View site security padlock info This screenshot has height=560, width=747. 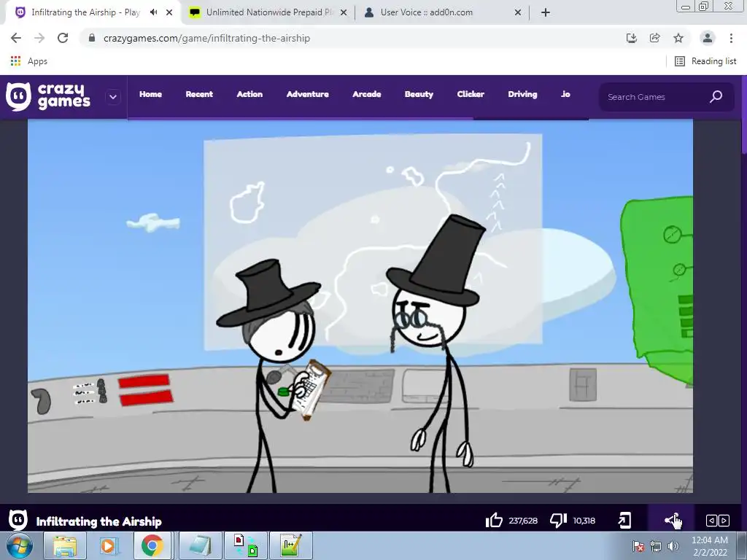(92, 38)
